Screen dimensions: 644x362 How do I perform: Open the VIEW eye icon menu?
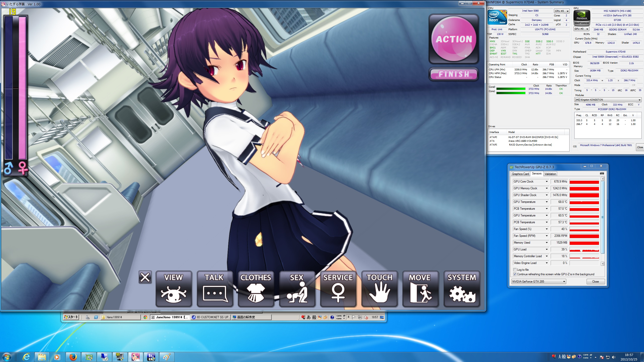click(x=174, y=289)
